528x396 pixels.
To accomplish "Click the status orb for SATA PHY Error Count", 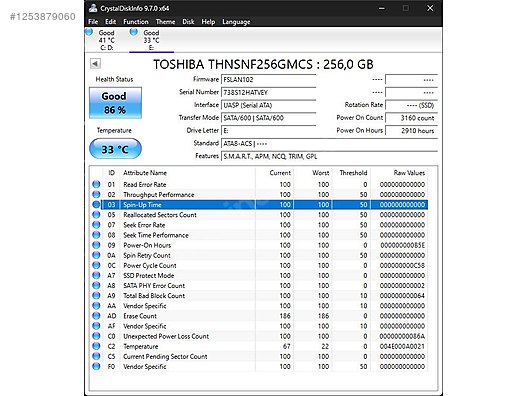I will [96, 285].
